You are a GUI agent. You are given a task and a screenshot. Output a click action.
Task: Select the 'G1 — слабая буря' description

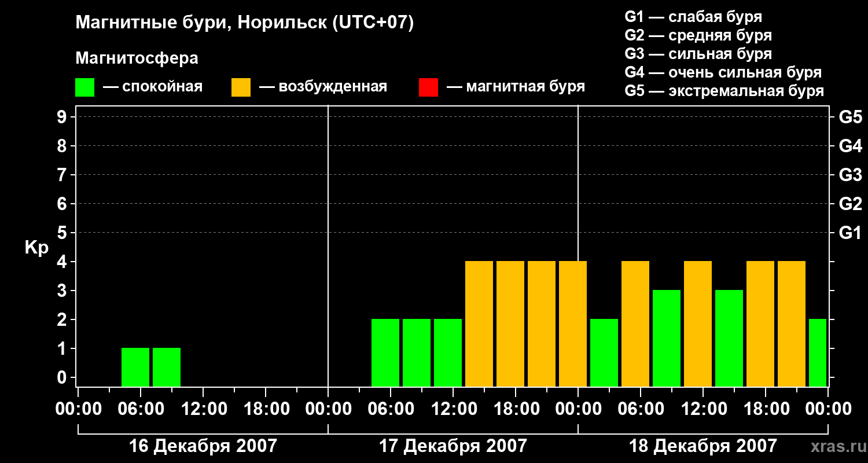click(693, 17)
